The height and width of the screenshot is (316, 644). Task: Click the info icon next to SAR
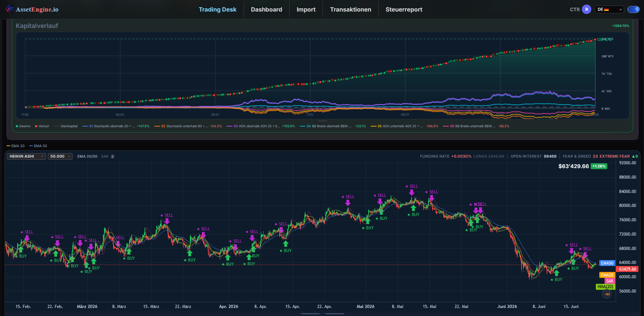(x=112, y=157)
